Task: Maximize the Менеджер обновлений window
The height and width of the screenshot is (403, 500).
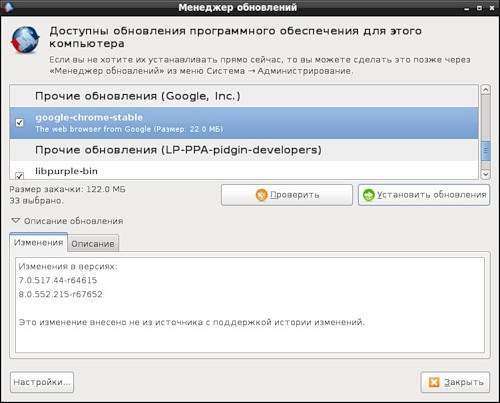Action: point(479,8)
